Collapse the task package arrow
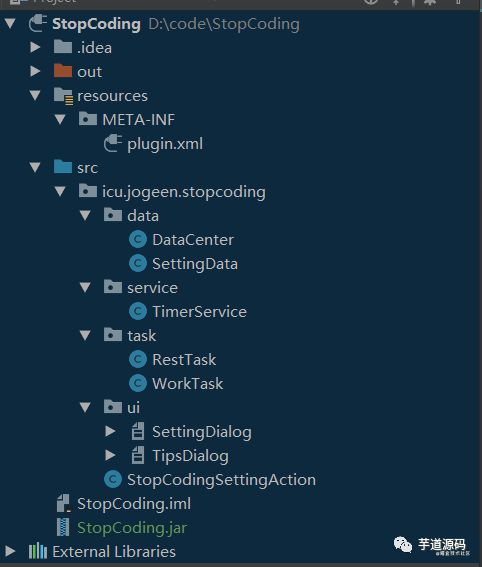This screenshot has width=482, height=567. pyautogui.click(x=85, y=335)
